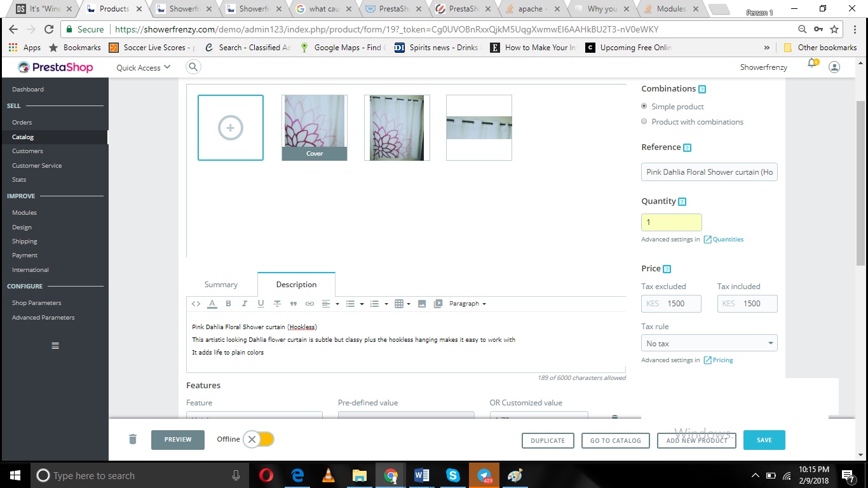Open Shop Parameters in sidebar

(37, 302)
